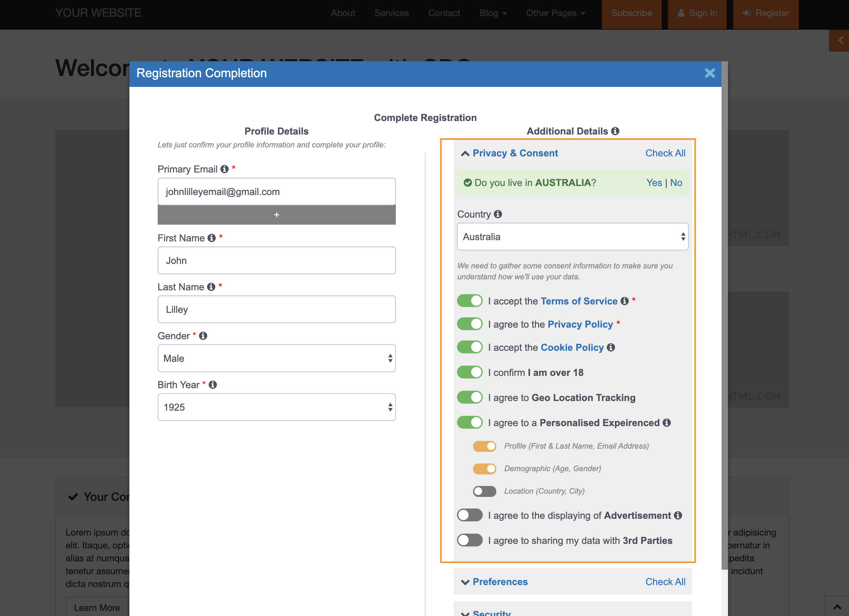This screenshot has width=849, height=616.
Task: Enable Location (Country, City) sub-toggle
Action: pyautogui.click(x=484, y=491)
